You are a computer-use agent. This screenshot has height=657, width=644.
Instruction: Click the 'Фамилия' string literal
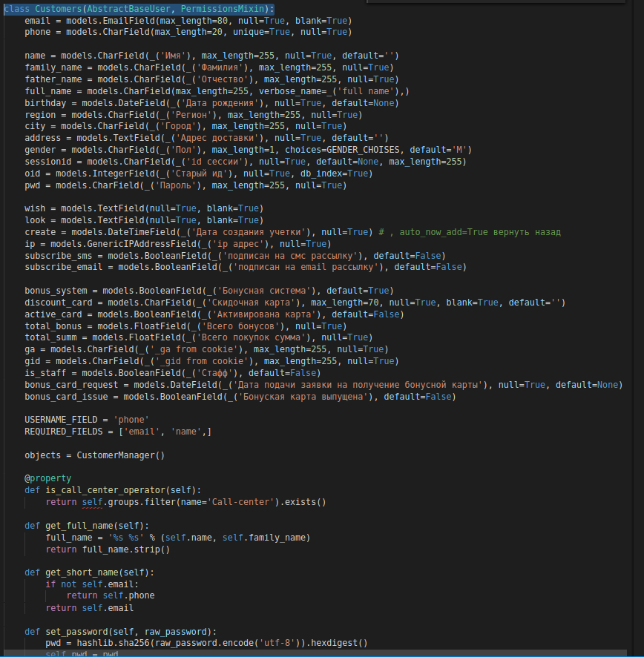coord(220,67)
